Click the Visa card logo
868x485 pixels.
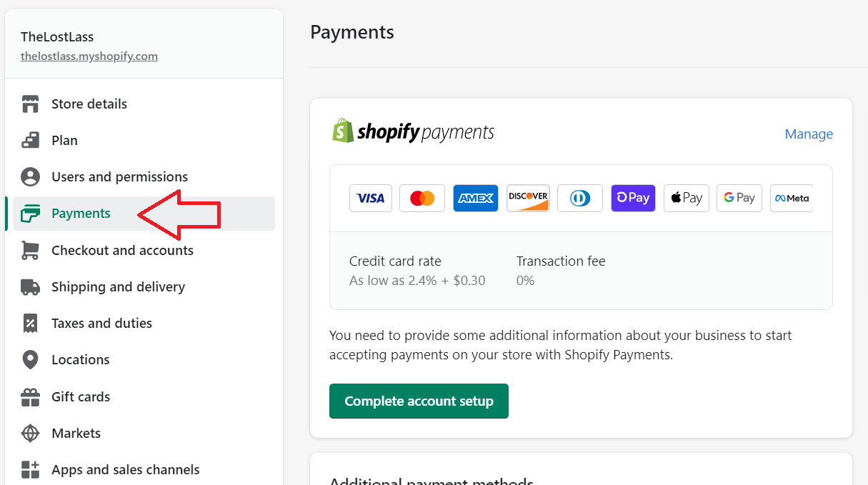[x=371, y=198]
